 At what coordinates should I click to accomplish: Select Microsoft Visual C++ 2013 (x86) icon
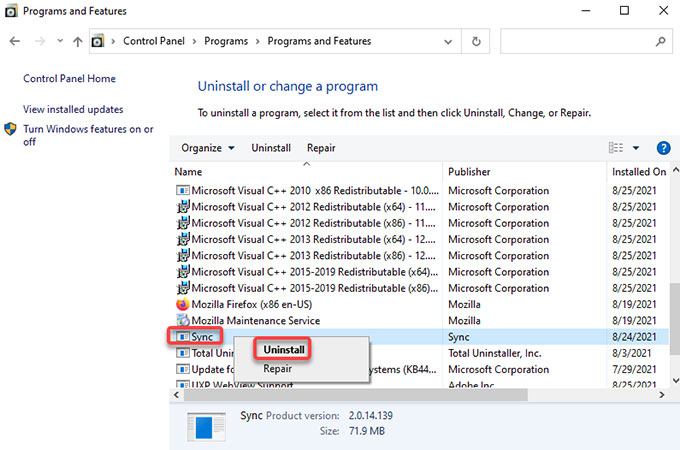(x=183, y=255)
